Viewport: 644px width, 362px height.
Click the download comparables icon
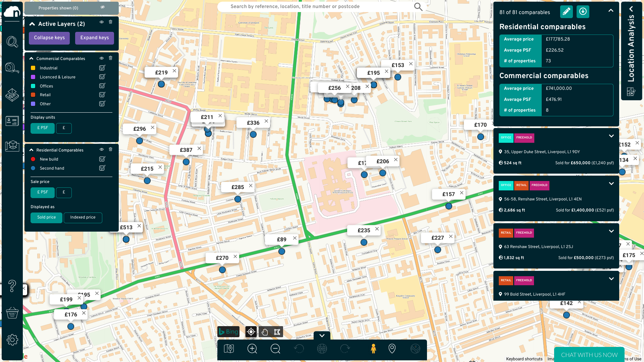pyautogui.click(x=583, y=11)
